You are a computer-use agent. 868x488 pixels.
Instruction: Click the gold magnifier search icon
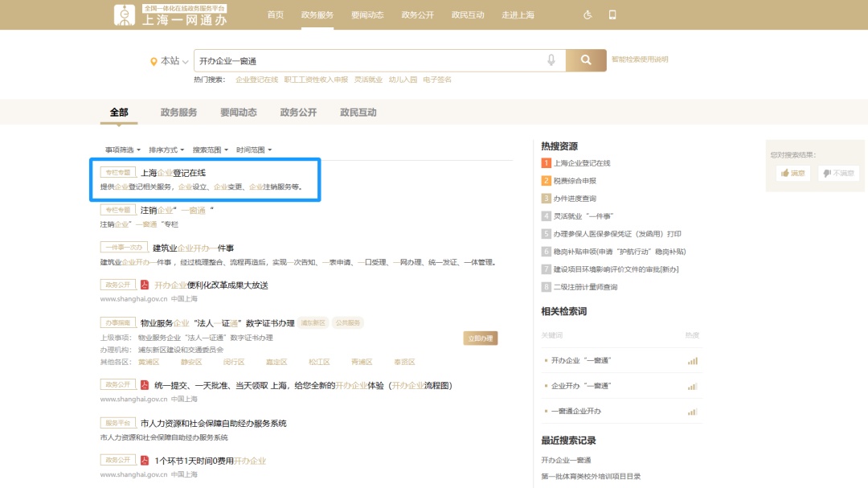point(586,60)
